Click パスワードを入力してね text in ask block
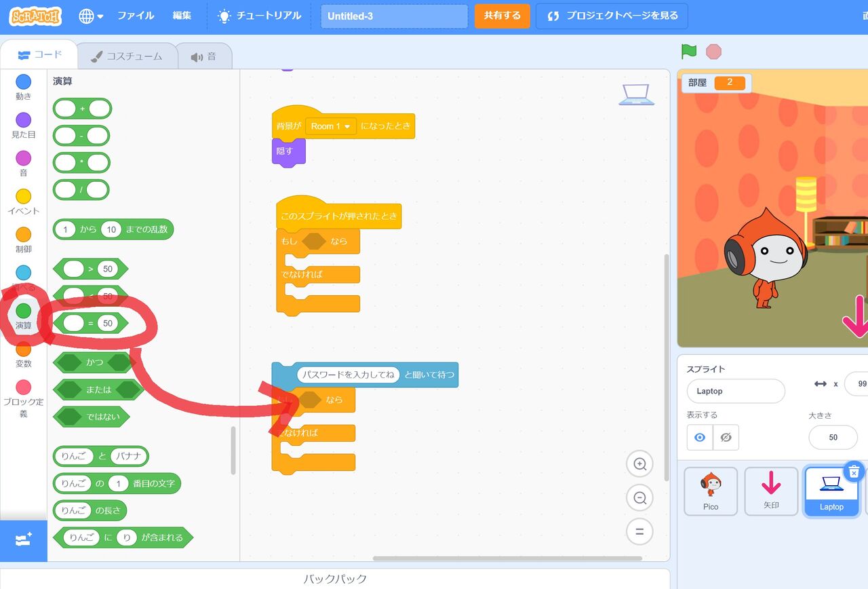 pos(349,375)
